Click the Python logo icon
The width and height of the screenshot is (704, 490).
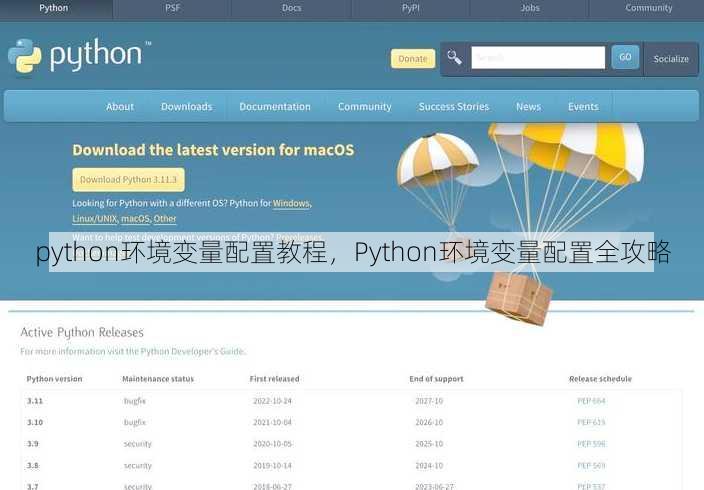coord(25,56)
